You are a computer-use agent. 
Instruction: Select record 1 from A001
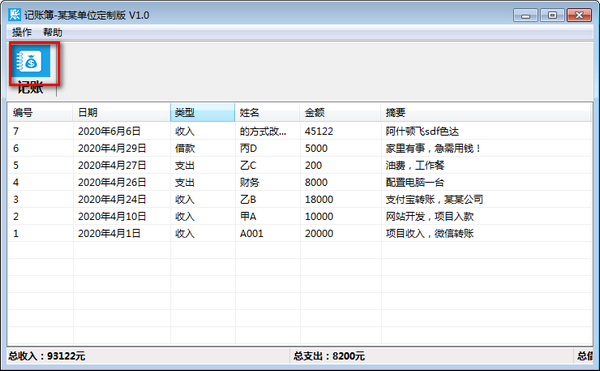pyautogui.click(x=300, y=233)
